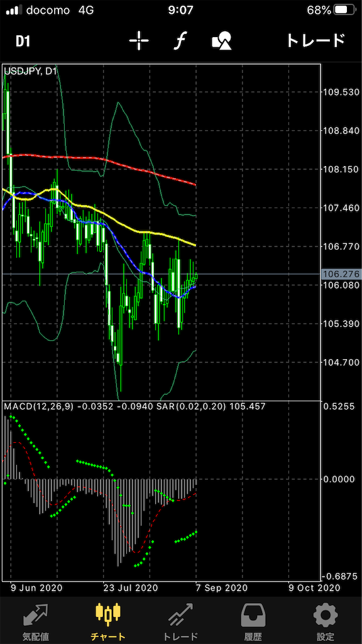Viewport: 362px width, 644px height.
Task: Tap the 23 Jul 2020 date label
Action: pos(131,588)
